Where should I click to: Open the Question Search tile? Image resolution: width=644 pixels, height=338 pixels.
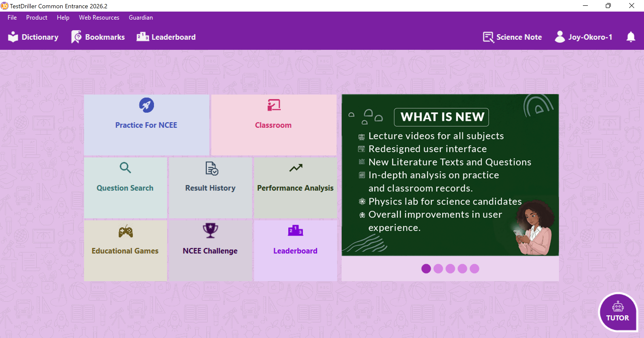click(x=125, y=188)
